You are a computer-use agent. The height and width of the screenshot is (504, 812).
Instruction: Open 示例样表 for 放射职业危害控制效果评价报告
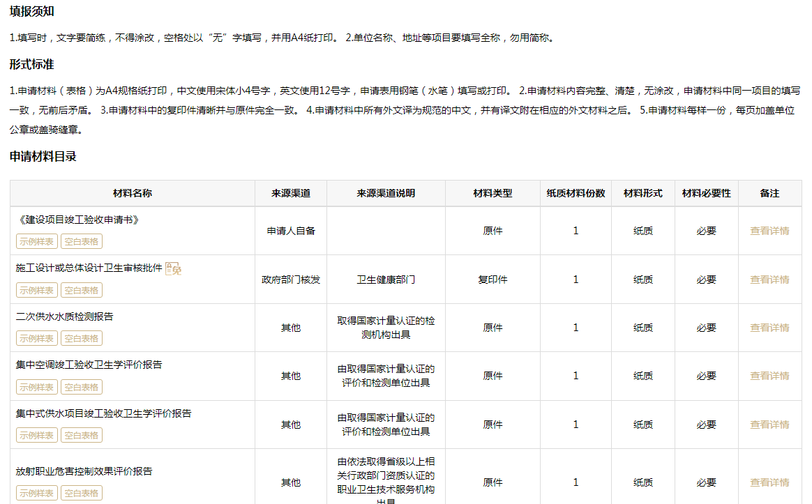(36, 493)
